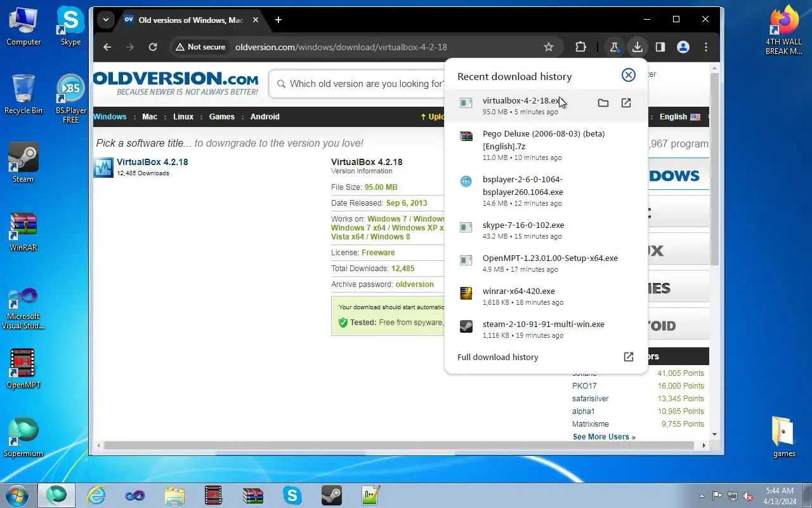812x508 pixels.
Task: Click the muted volume tray icon
Action: coord(748,496)
